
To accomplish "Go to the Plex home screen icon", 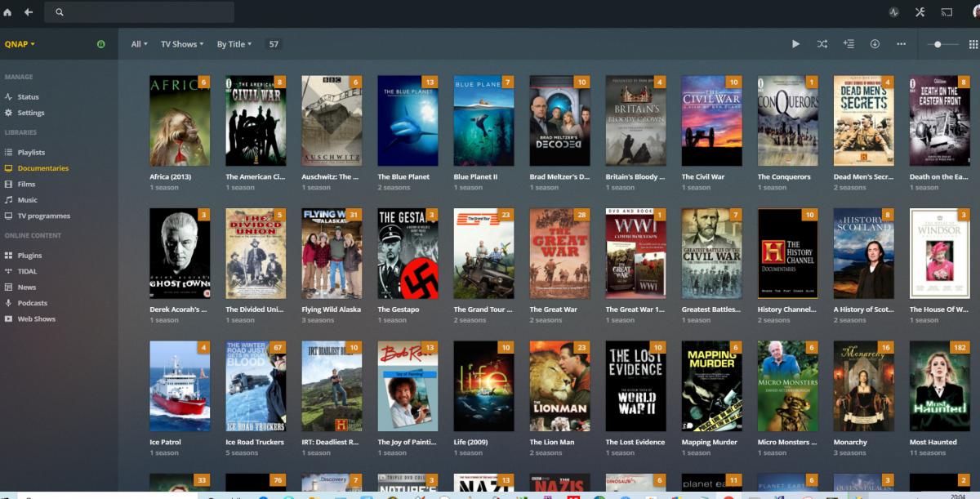I will click(x=8, y=12).
